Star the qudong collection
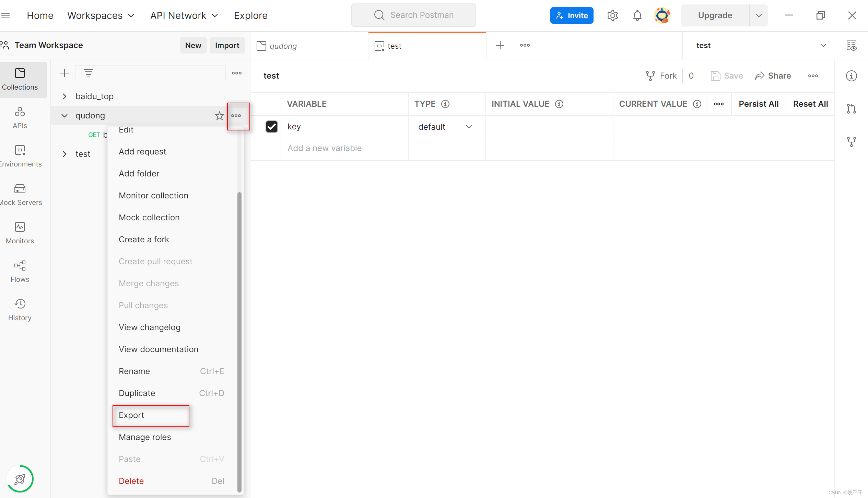Viewport: 868px width, 498px height. click(220, 116)
